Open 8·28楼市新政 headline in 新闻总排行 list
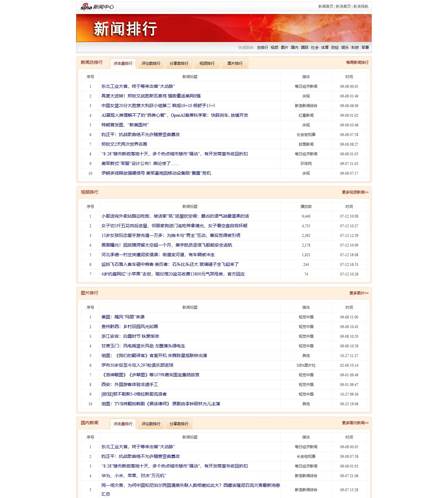 175,154
